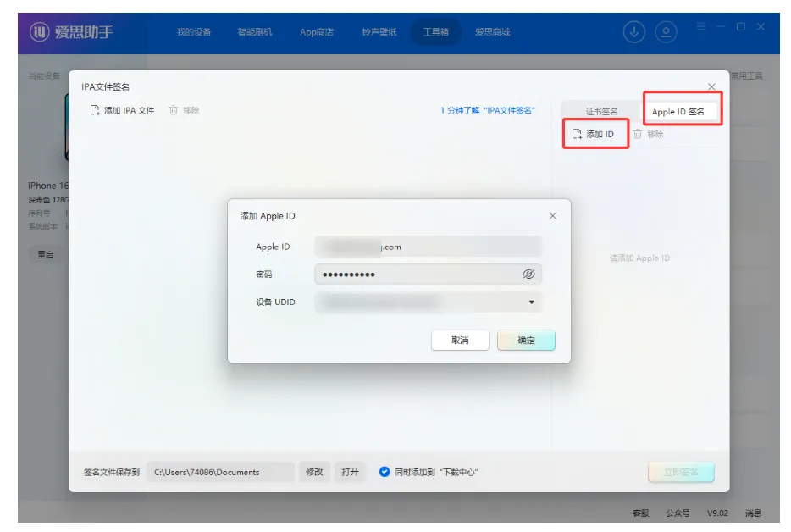The height and width of the screenshot is (532, 791).
Task: Click 客服 in the status bar
Action: (640, 513)
